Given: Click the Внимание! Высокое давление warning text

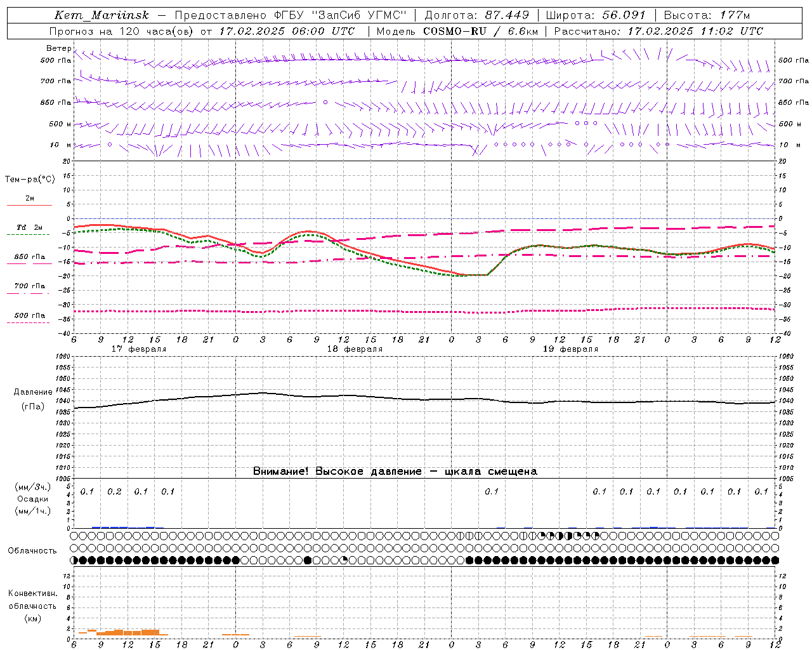Looking at the screenshot, I should click(395, 472).
